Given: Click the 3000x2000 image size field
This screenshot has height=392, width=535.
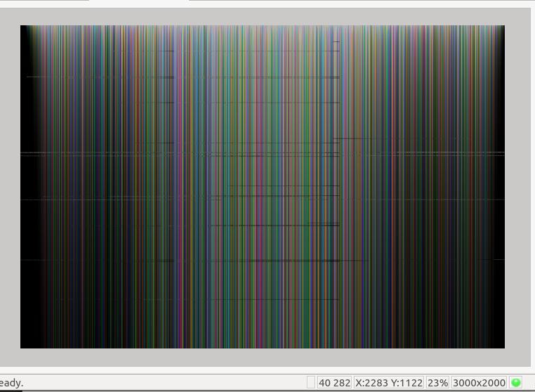Looking at the screenshot, I should (479, 383).
